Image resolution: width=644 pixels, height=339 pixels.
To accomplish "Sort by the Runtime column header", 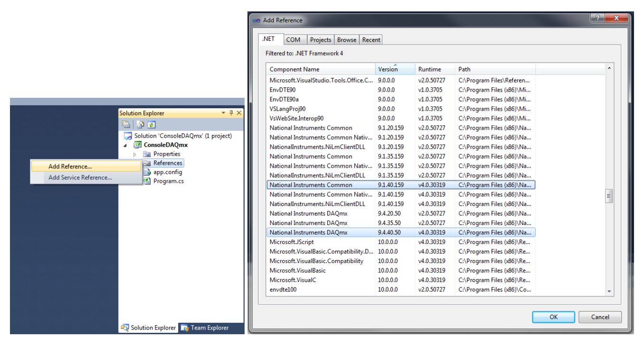I will (435, 69).
